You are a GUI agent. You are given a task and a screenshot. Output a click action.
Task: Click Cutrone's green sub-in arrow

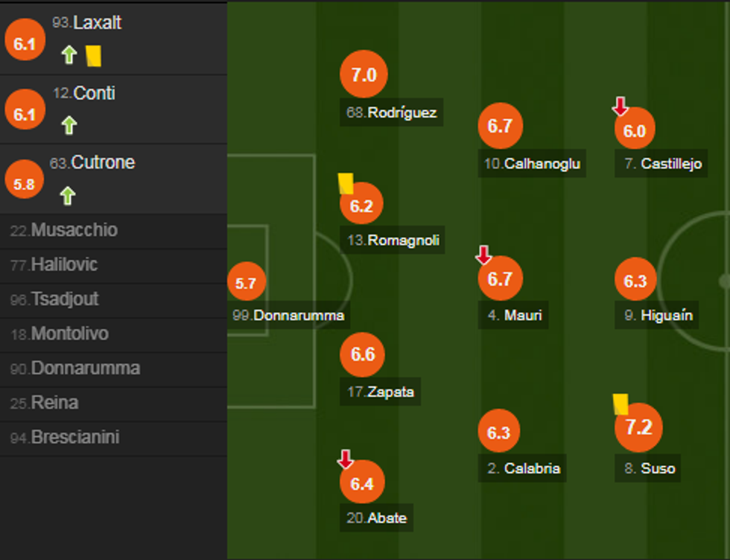click(x=68, y=196)
